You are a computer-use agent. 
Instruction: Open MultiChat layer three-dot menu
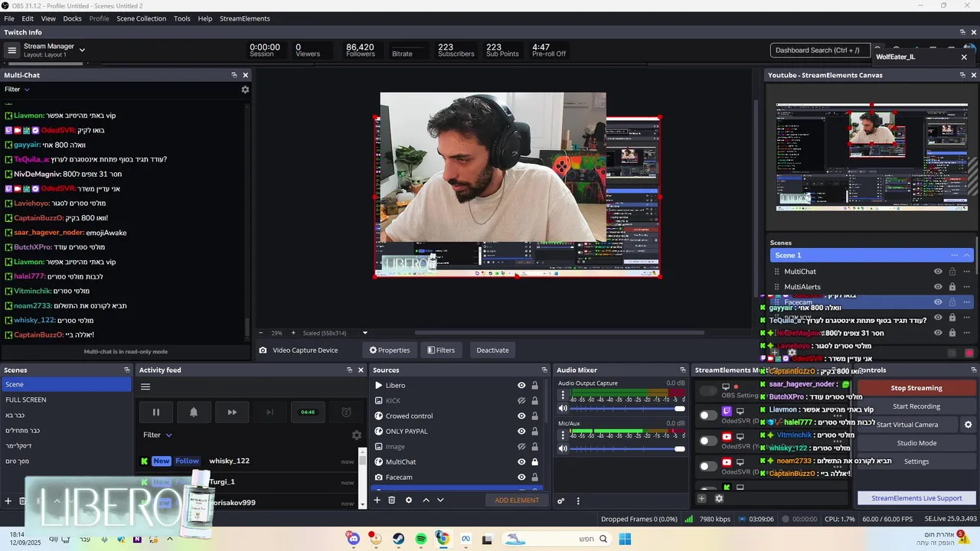[x=967, y=272]
